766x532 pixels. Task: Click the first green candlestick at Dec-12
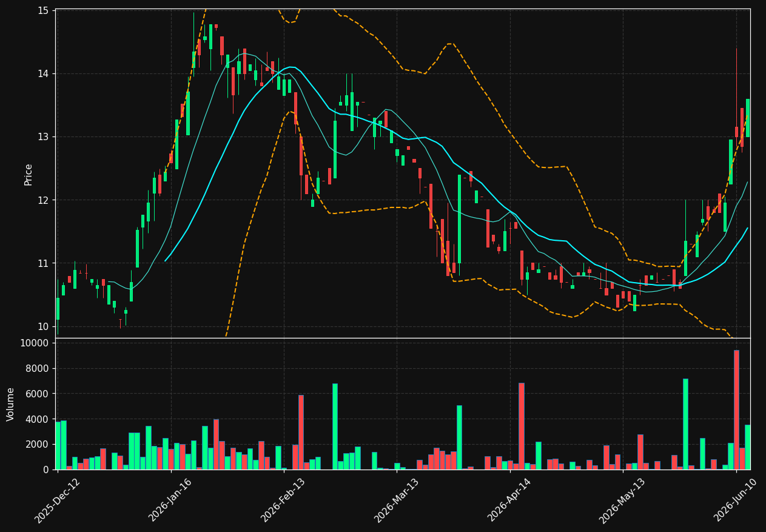click(x=58, y=308)
